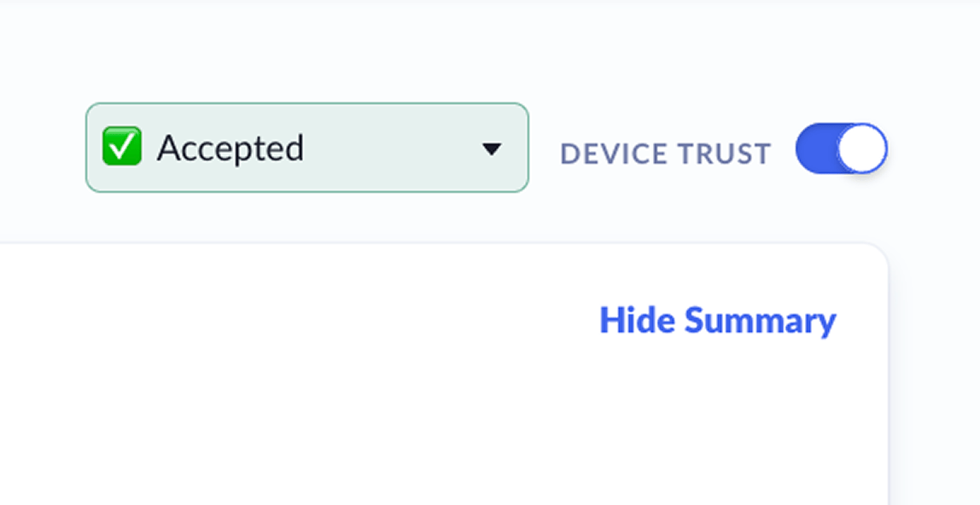Screen dimensions: 980x505
Task: Tap the green check emoji in the status dropdown
Action: click(122, 146)
